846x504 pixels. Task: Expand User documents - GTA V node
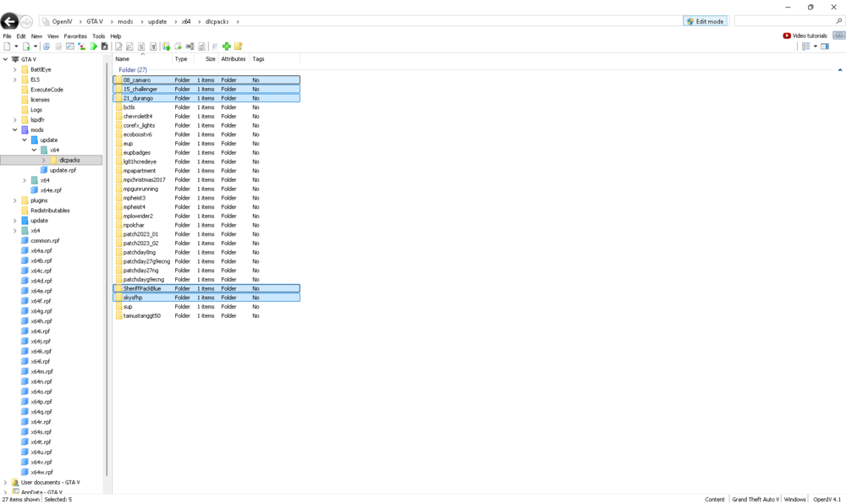click(x=5, y=483)
